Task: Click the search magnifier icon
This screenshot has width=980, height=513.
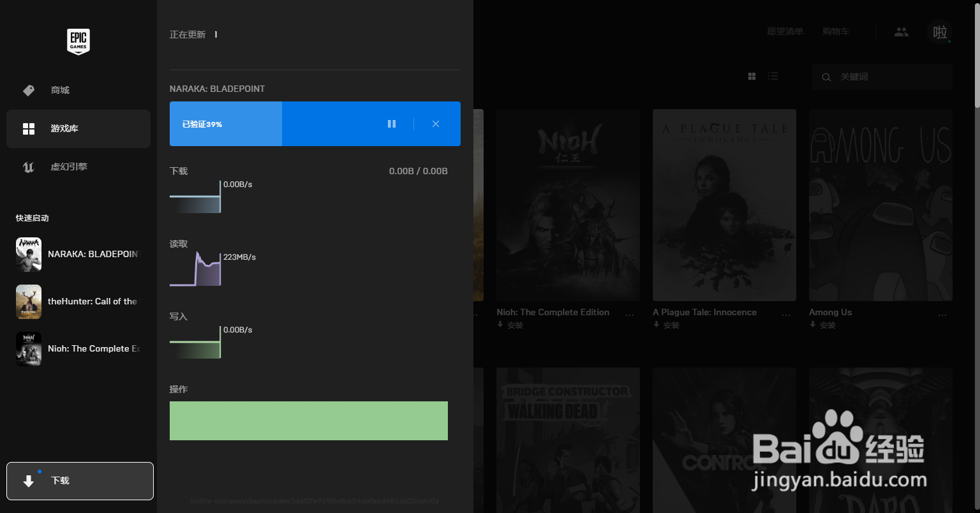Action: (826, 77)
